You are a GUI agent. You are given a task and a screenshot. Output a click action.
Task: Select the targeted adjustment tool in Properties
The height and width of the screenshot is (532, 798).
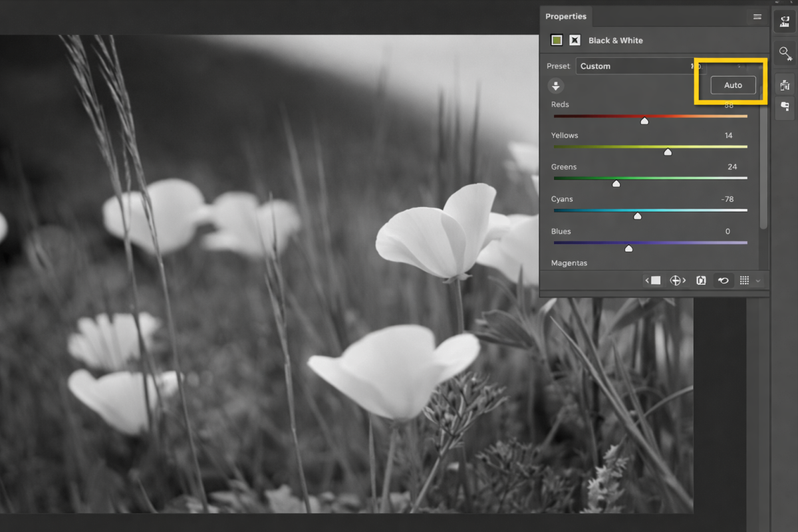tap(555, 85)
